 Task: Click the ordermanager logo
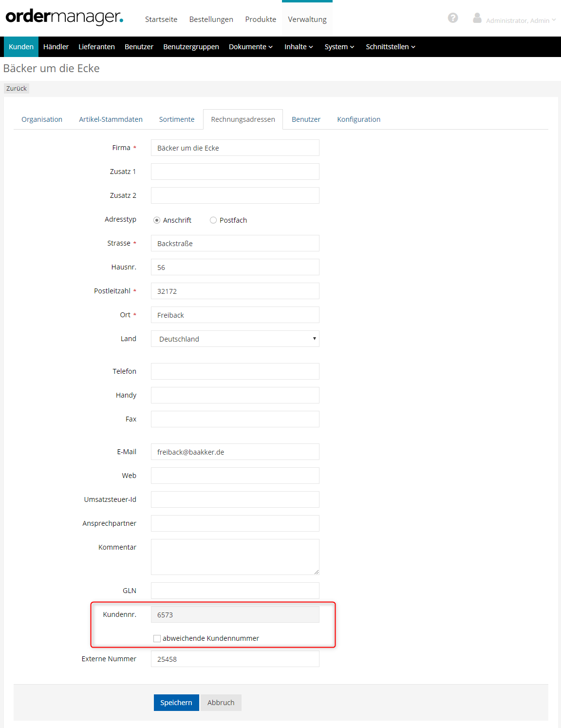[64, 17]
